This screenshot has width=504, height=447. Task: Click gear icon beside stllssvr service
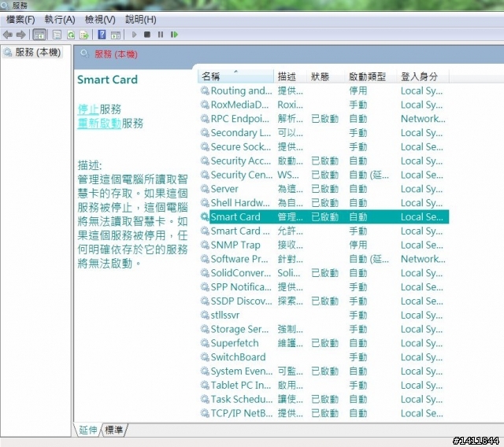point(205,315)
